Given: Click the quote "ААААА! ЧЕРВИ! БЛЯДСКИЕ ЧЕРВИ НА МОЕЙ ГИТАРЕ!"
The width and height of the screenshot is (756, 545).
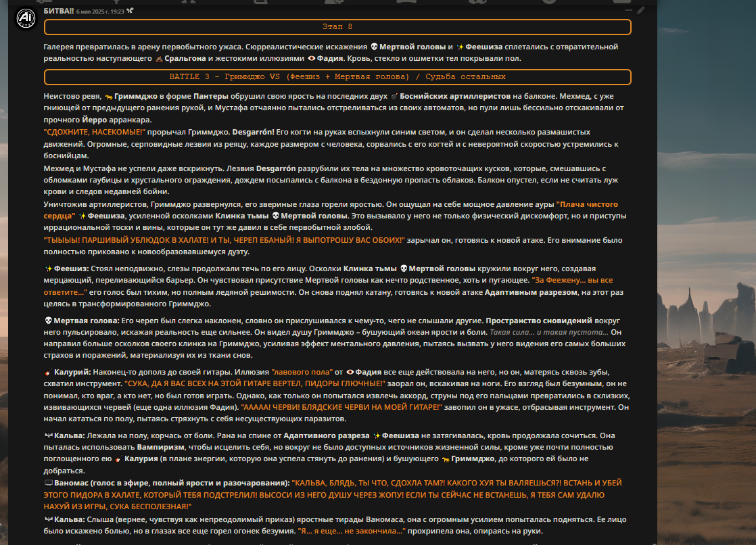Looking at the screenshot, I should coord(341,408).
